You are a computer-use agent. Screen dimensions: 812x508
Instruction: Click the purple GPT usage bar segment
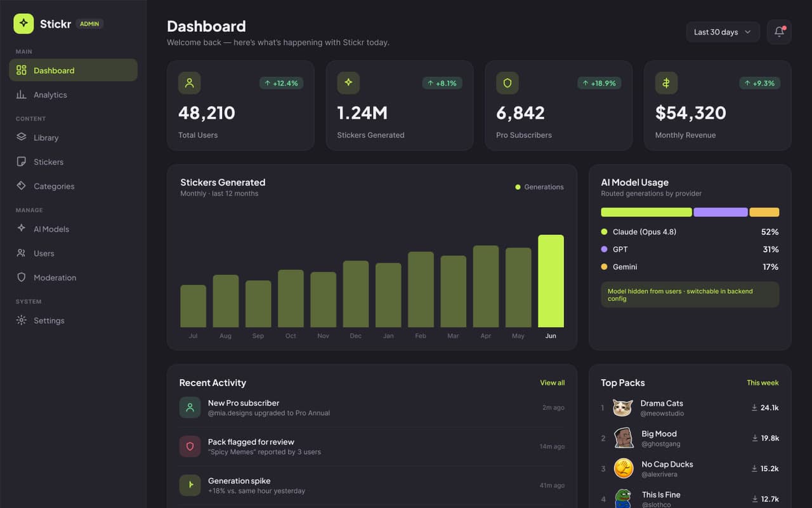[x=721, y=212]
